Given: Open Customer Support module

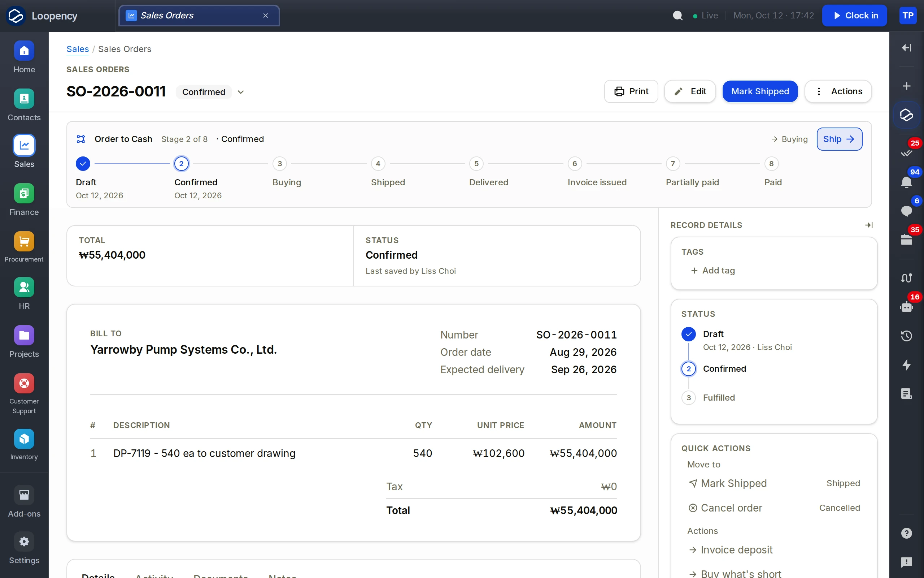Looking at the screenshot, I should (24, 394).
